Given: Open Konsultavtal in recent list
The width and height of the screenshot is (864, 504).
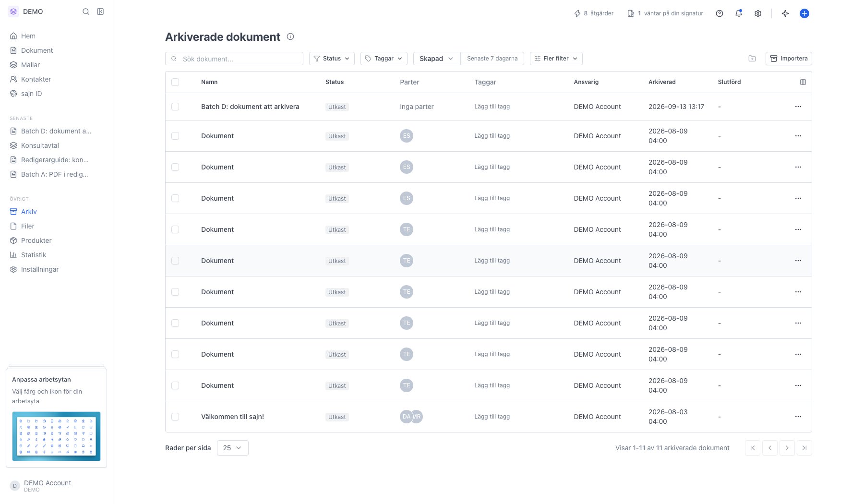Looking at the screenshot, I should [x=40, y=145].
